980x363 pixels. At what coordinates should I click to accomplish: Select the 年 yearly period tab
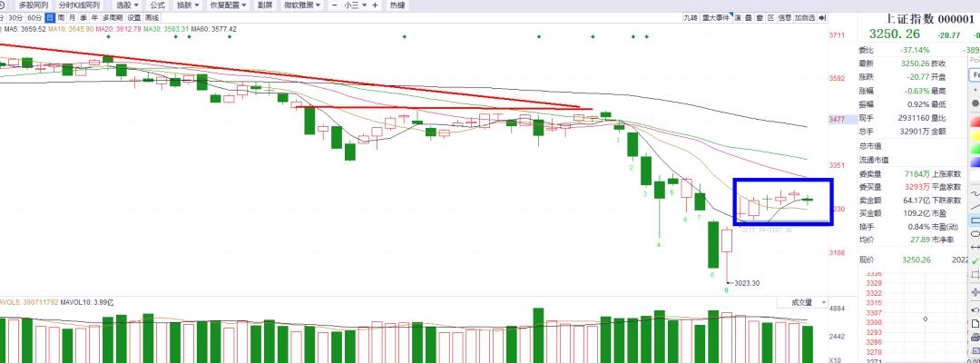click(x=94, y=17)
